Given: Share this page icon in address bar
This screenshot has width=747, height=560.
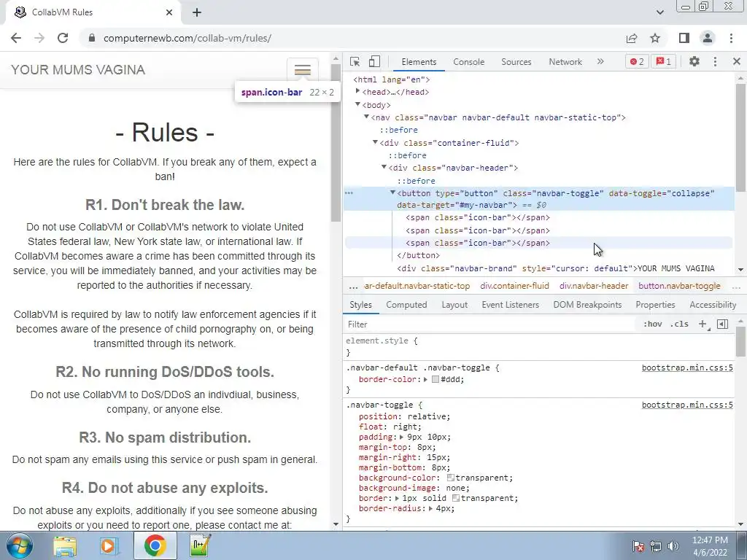Looking at the screenshot, I should [x=631, y=38].
